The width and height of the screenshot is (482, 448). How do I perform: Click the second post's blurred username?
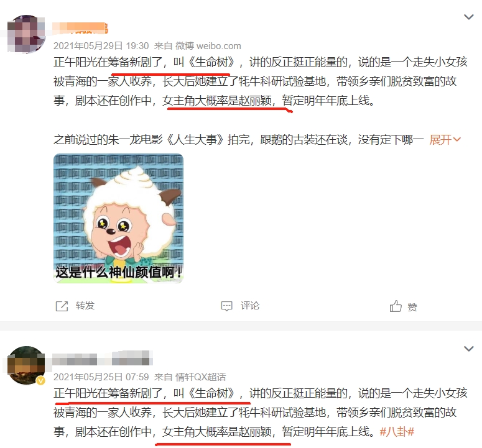coord(103,359)
